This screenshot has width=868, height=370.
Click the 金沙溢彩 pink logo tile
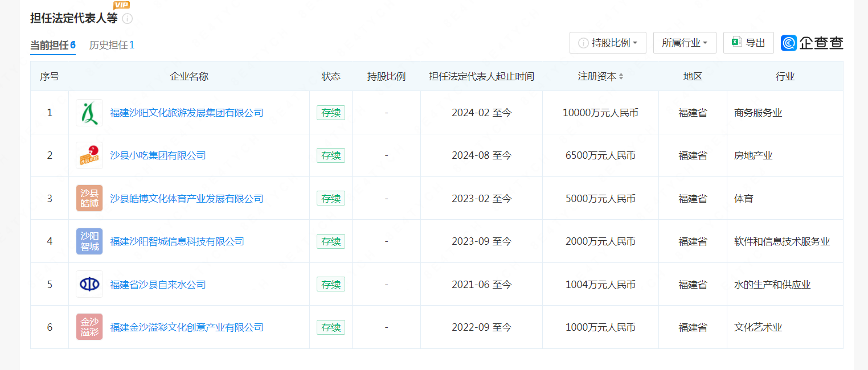tap(89, 327)
